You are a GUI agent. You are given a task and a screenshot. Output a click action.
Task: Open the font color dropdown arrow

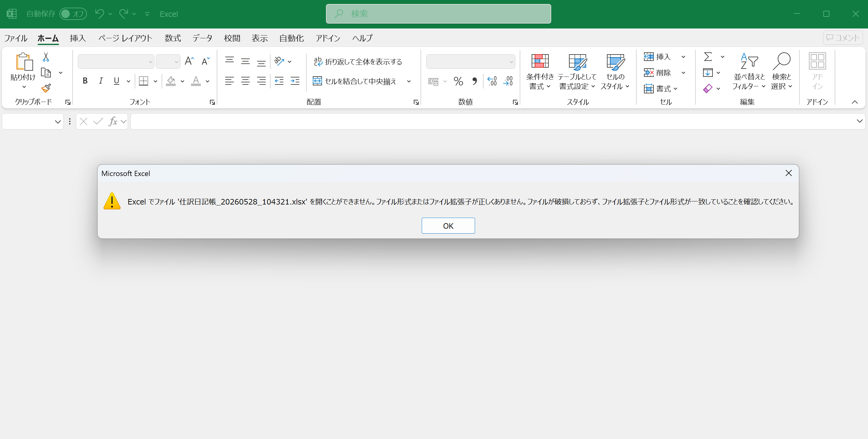[208, 81]
